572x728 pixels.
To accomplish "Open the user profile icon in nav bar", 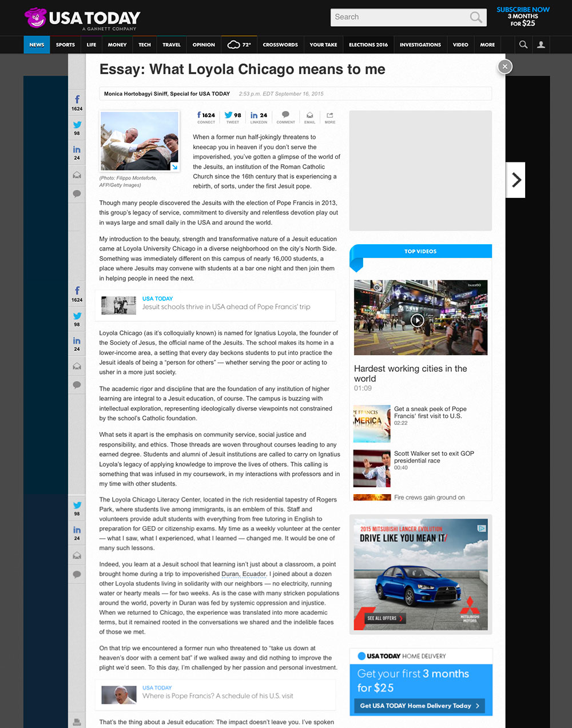I will coord(541,45).
